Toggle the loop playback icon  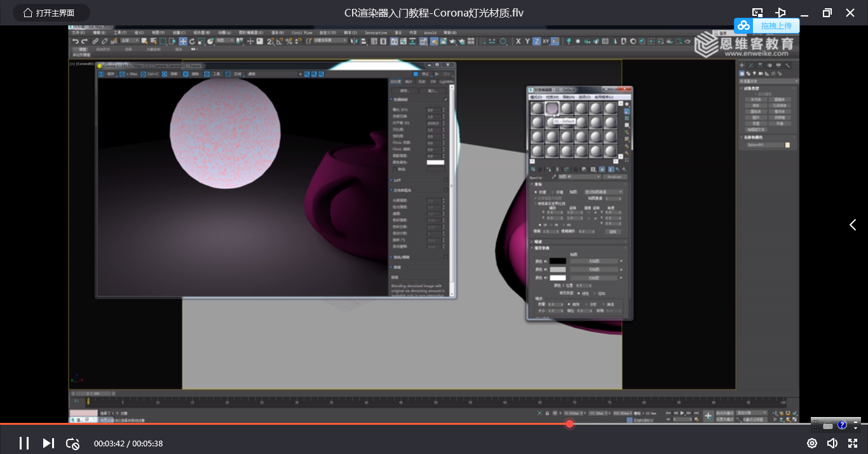72,443
